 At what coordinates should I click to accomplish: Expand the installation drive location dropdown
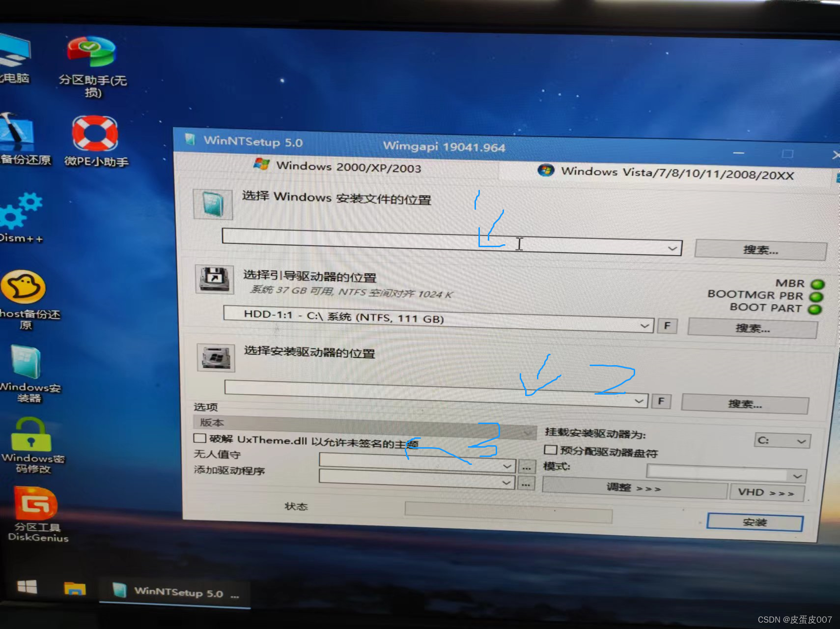pyautogui.click(x=638, y=401)
